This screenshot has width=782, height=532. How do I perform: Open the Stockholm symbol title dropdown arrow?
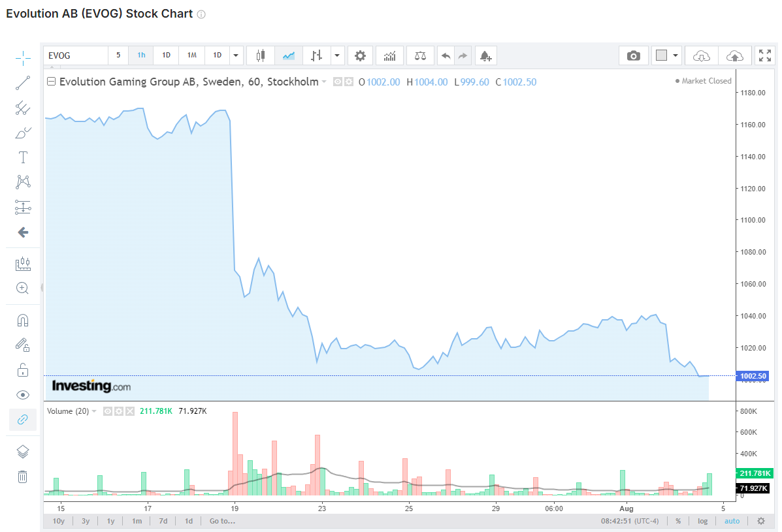(324, 82)
